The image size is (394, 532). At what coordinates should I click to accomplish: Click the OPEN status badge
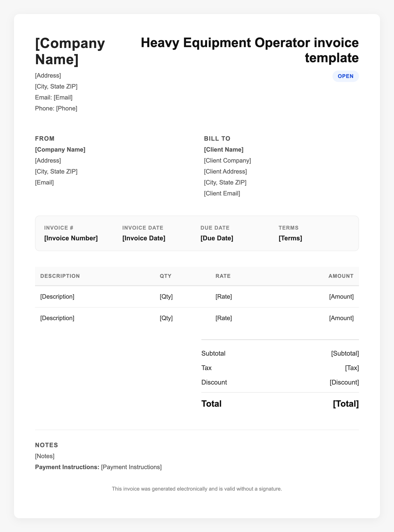click(x=345, y=76)
